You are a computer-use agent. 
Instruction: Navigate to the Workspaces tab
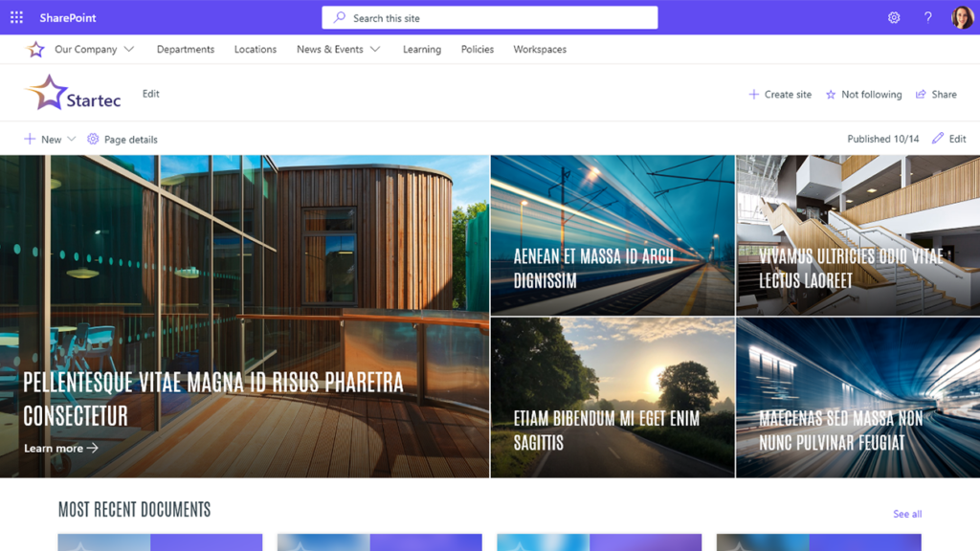(539, 49)
